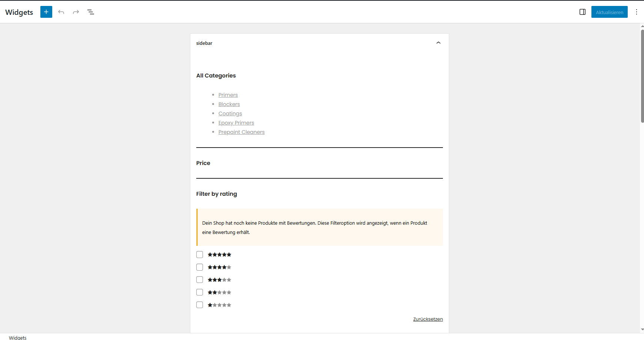Open the Epoxy Primers category link
The height and width of the screenshot is (340, 644).
tap(236, 123)
